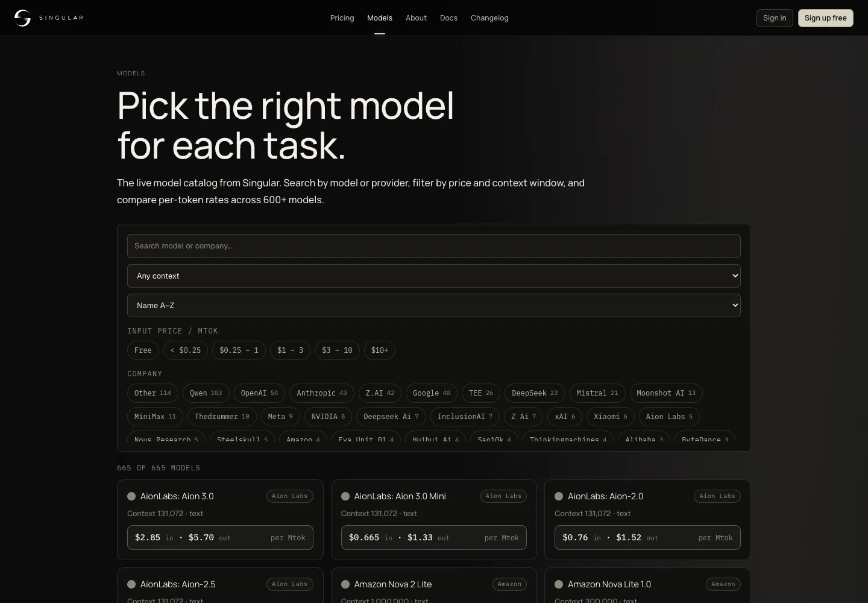Open the Name A–Z sort dropdown

point(433,305)
